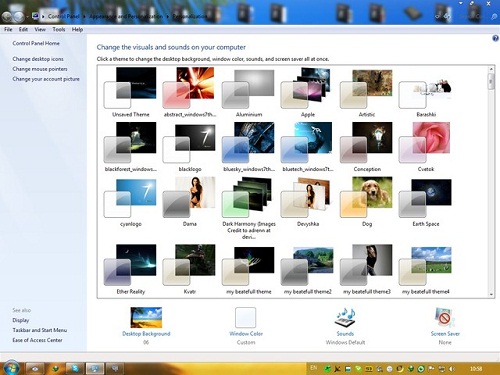Pick the Cvetok rose theme
500x375 pixels.
coord(425,143)
